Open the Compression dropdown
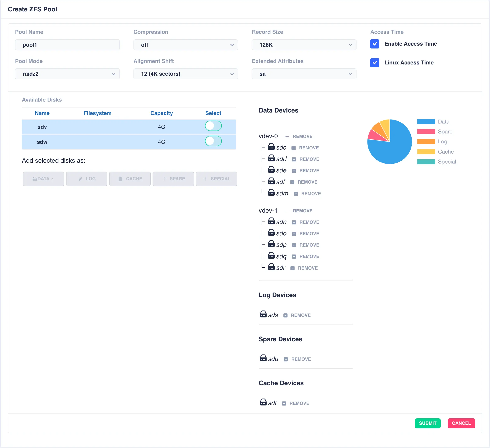This screenshot has height=448, width=490. [186, 45]
